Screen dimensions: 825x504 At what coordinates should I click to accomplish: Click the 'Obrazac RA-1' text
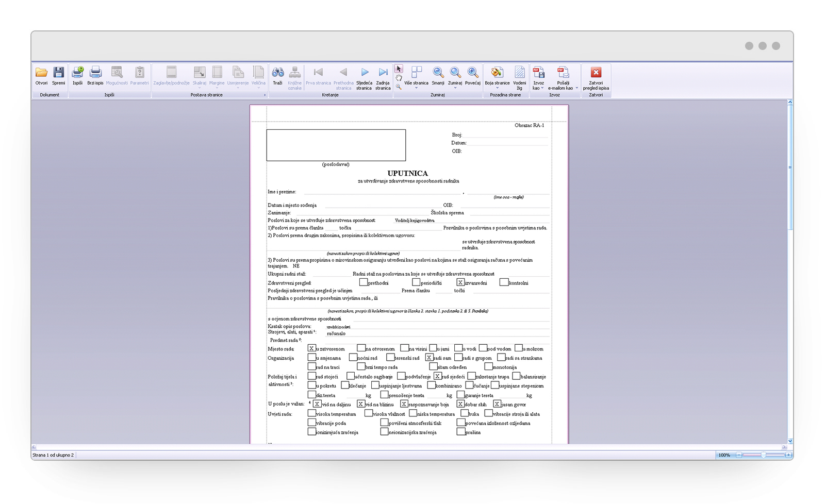coord(529,125)
